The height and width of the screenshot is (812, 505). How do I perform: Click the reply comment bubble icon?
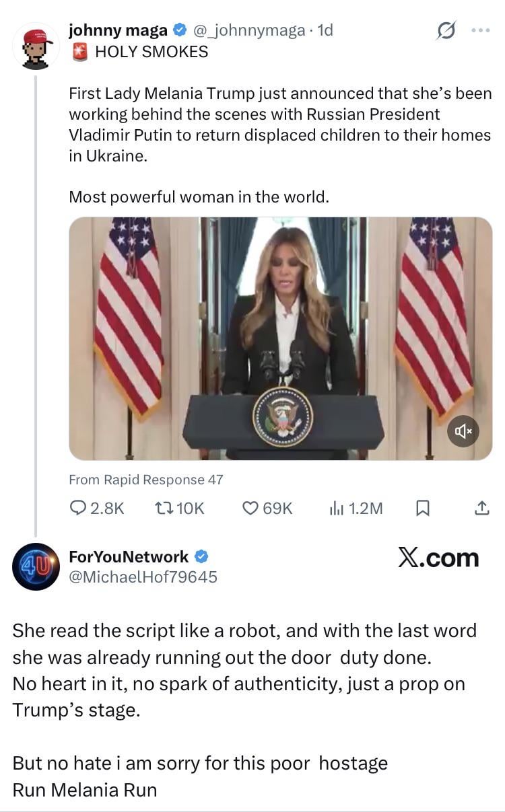79,509
